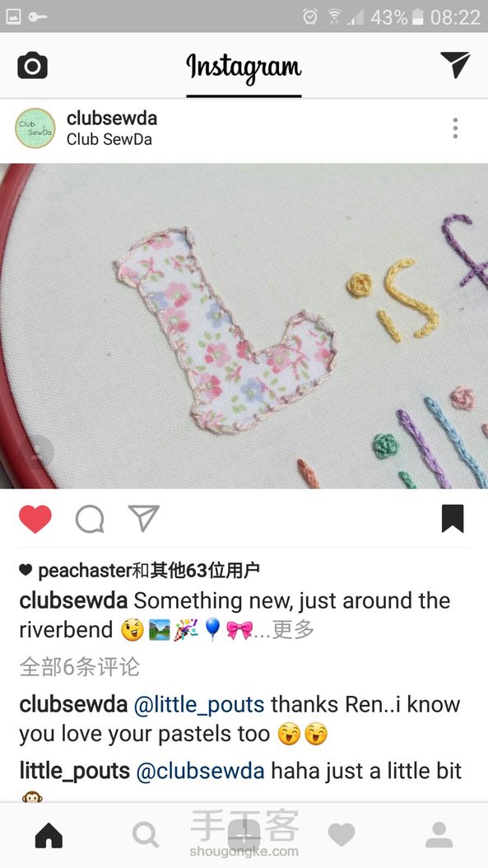This screenshot has height=868, width=488.
Task: Expand caption with 更多 link
Action: pyautogui.click(x=293, y=629)
